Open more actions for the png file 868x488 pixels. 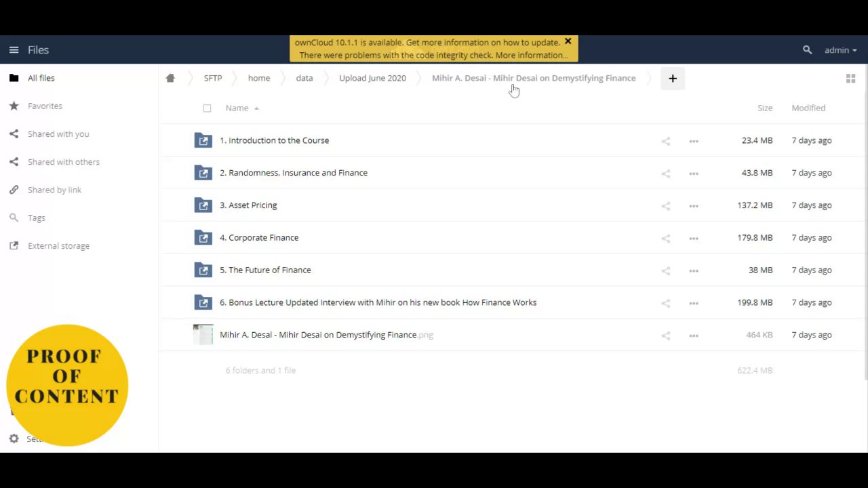click(x=694, y=335)
